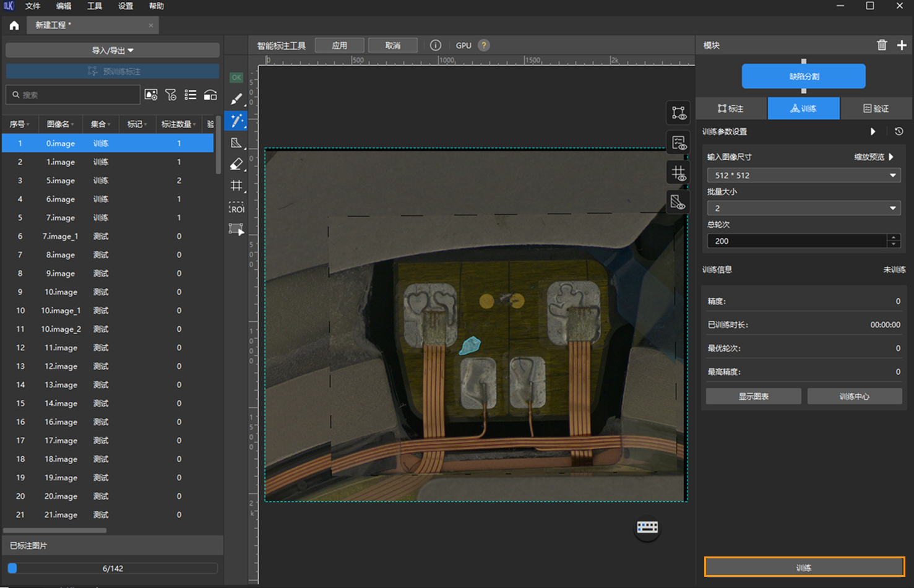Select row 5.image in the list
The image size is (914, 588).
click(x=108, y=180)
